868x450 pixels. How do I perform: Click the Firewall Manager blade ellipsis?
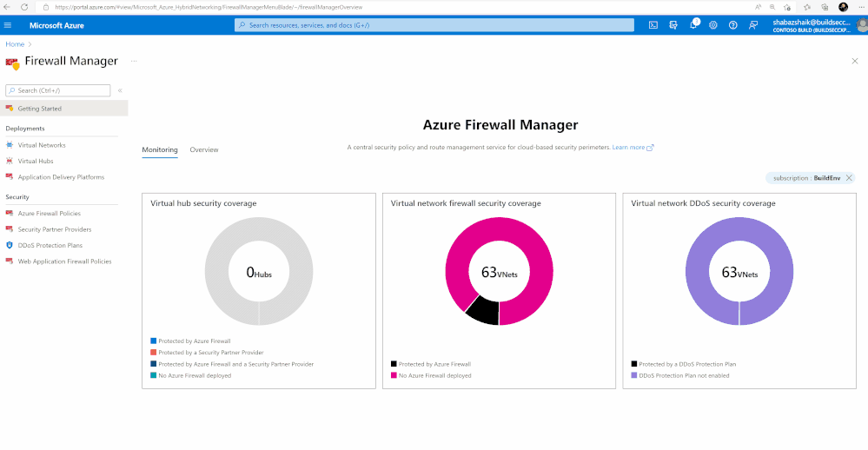pos(134,62)
